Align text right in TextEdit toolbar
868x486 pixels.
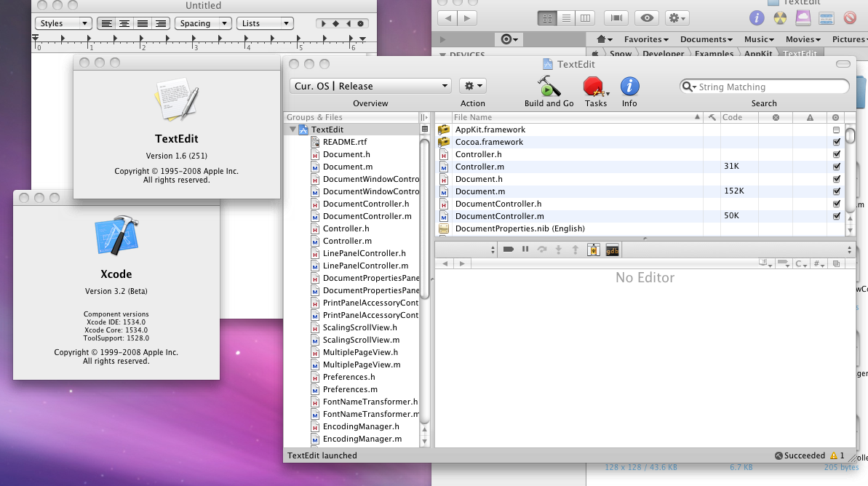(161, 23)
